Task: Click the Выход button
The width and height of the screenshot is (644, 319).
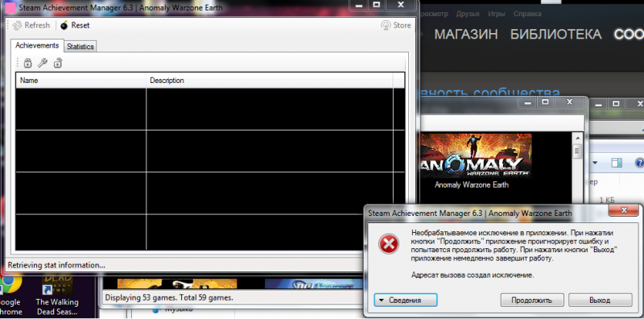Action: coord(600,300)
